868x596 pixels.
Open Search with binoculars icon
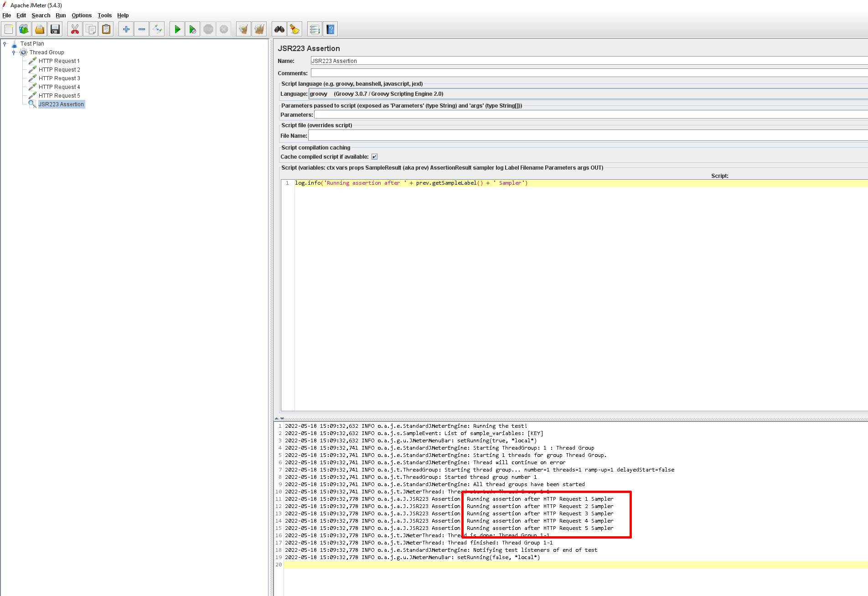[x=279, y=29]
